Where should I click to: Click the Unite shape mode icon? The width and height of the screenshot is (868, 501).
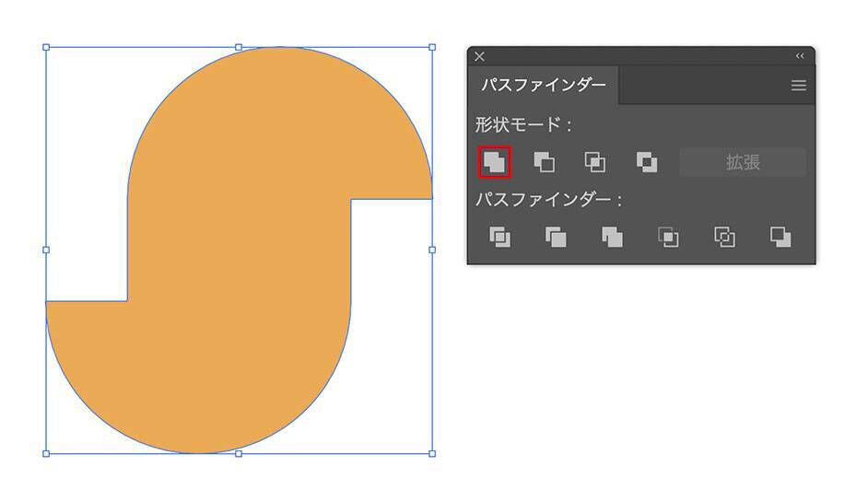pos(495,163)
